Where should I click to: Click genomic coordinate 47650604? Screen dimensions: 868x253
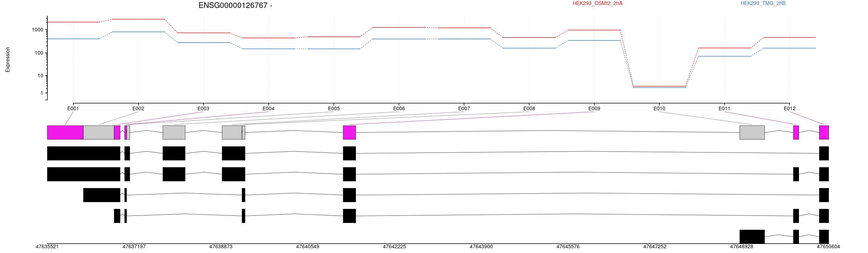pos(828,247)
